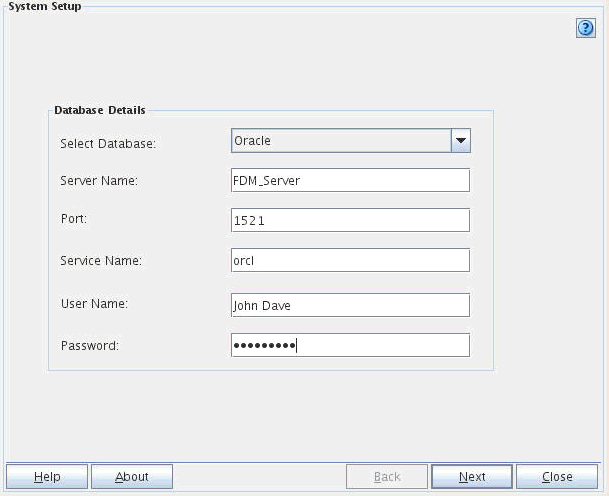Proceed with the Next button
609x496 pixels.
click(472, 477)
